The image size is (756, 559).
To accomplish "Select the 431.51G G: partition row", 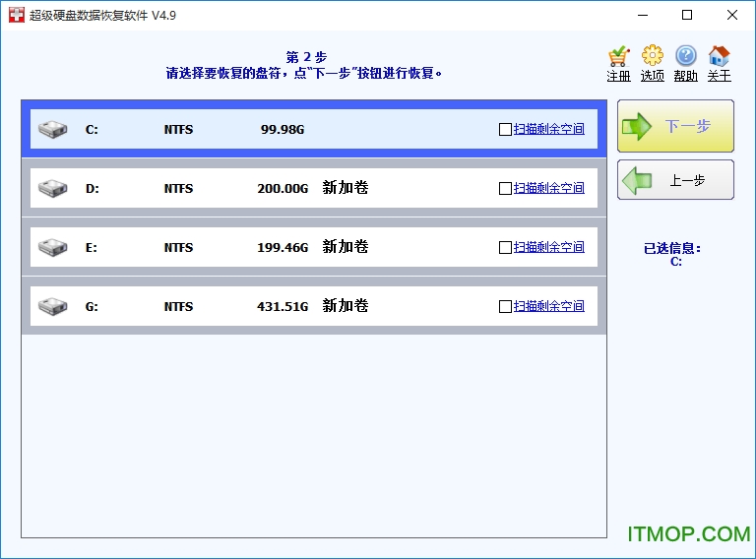I will [283, 306].
